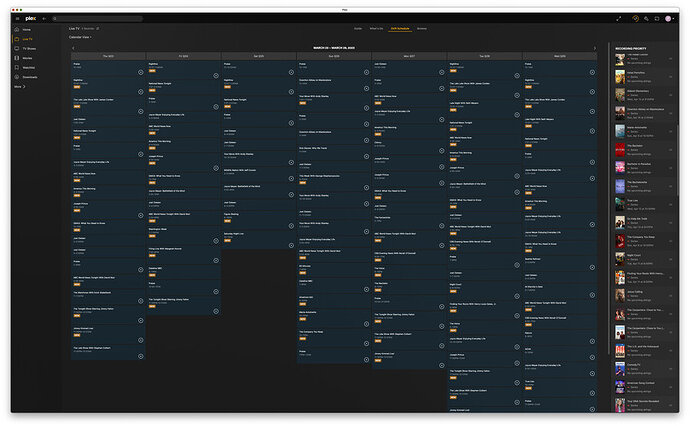Click the Recording Priority panel scrollbar
Image resolution: width=690 pixels, height=426 pixels.
coord(678,161)
